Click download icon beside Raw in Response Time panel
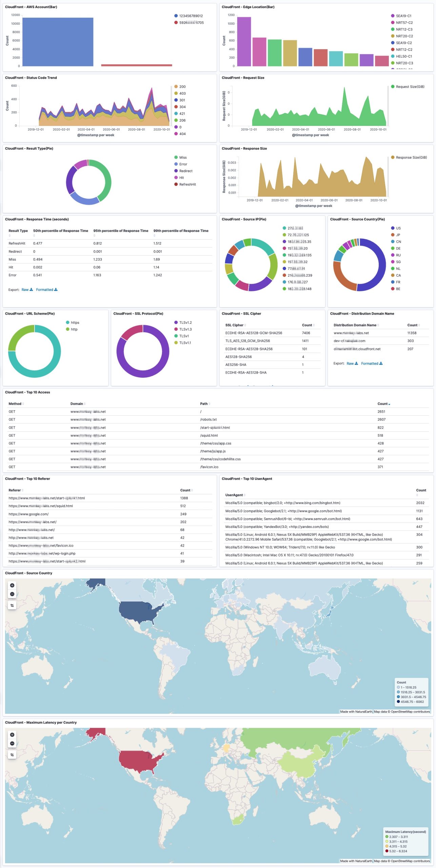436x868 pixels. pyautogui.click(x=32, y=290)
